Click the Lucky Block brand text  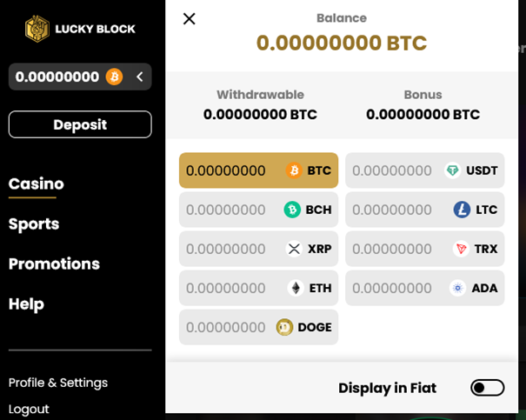[96, 30]
